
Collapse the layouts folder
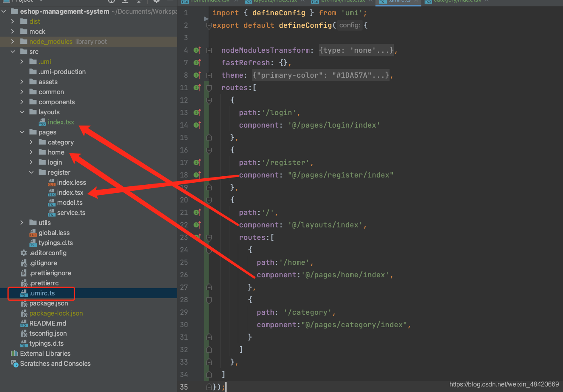pyautogui.click(x=22, y=112)
